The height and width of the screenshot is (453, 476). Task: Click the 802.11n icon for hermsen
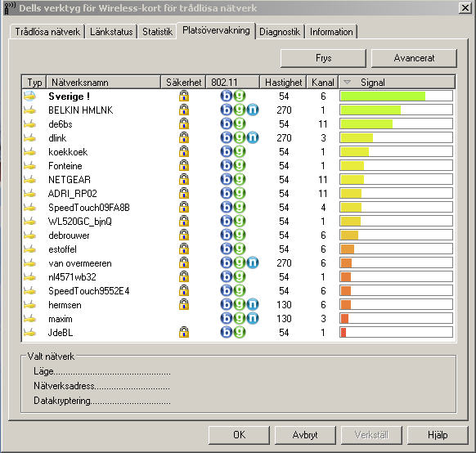click(253, 304)
